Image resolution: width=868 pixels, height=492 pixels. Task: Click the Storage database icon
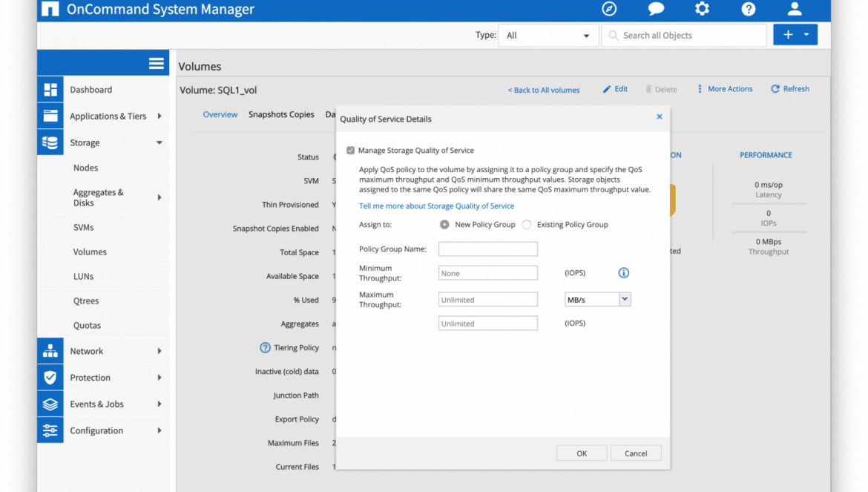click(x=50, y=142)
